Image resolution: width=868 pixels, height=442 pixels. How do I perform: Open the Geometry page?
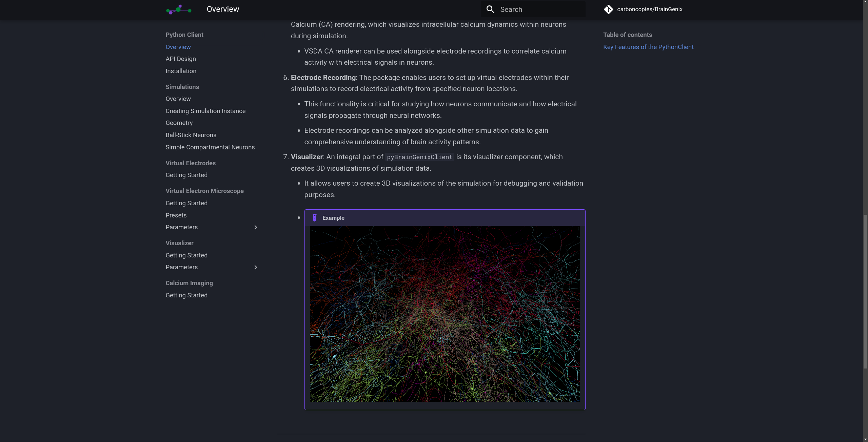click(179, 123)
